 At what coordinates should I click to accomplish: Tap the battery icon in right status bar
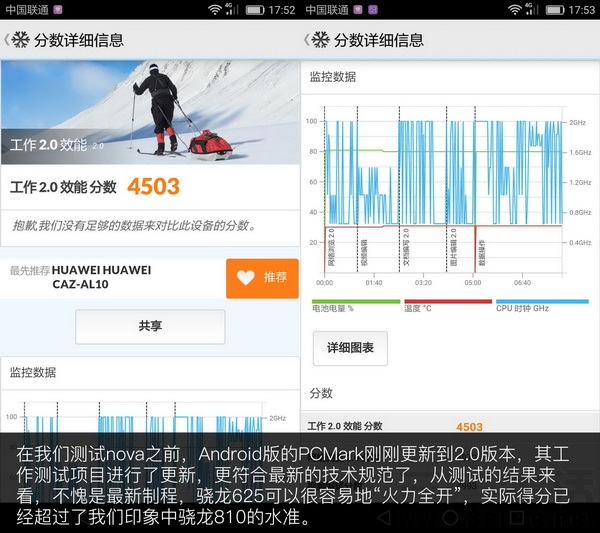tap(555, 10)
